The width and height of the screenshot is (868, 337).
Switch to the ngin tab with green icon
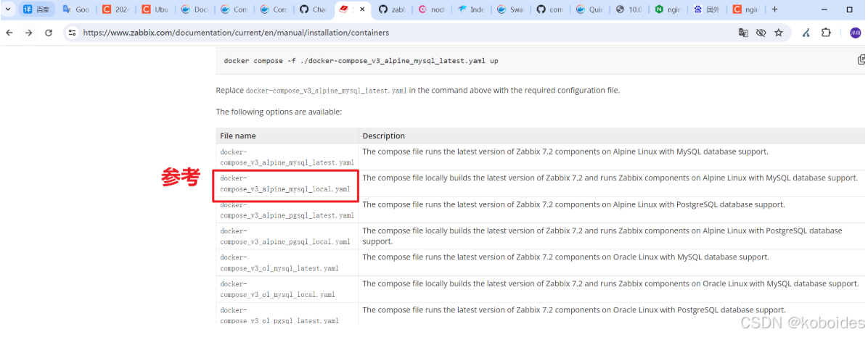[x=668, y=9]
